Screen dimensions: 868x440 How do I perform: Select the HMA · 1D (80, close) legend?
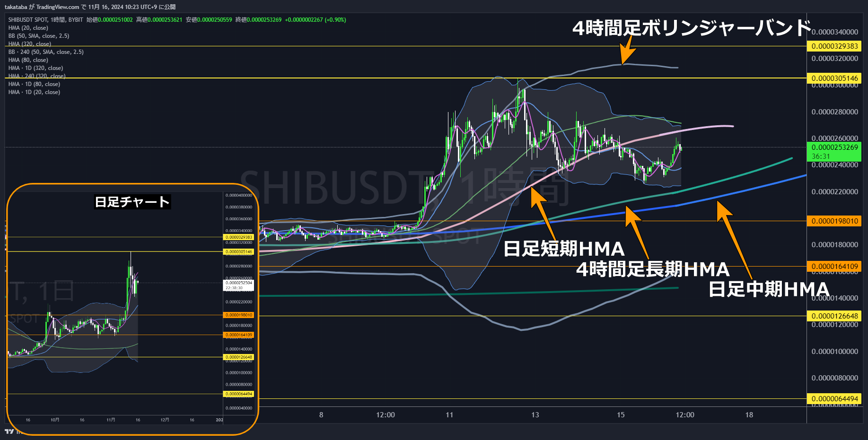pos(34,84)
